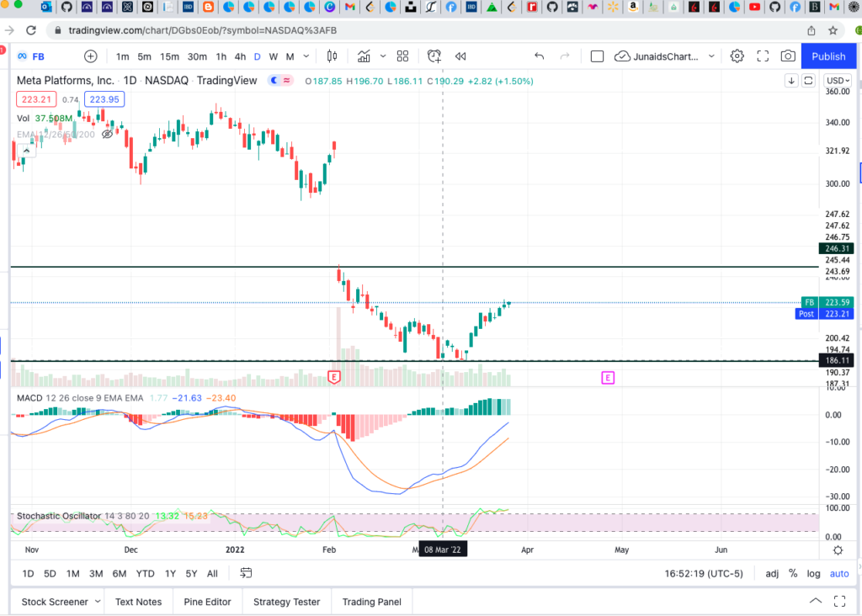This screenshot has height=616, width=862.
Task: Toggle adjusted data with adj
Action: (772, 573)
